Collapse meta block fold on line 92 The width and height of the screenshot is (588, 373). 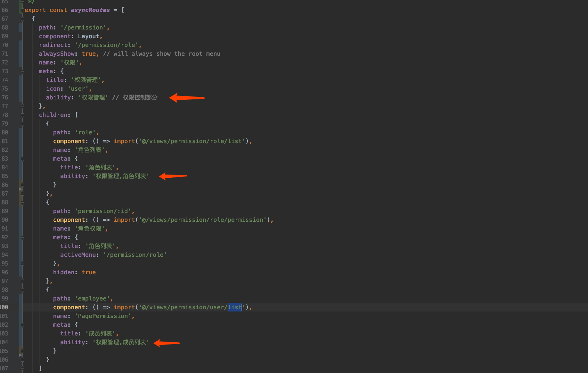(x=22, y=238)
